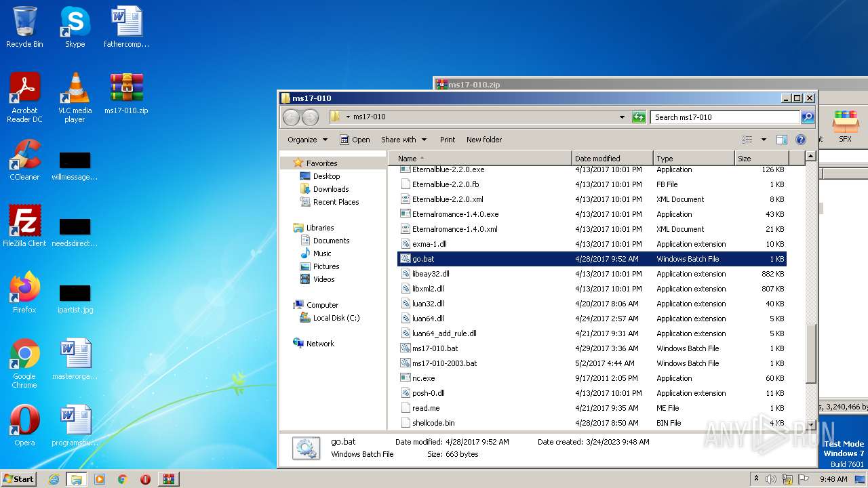This screenshot has height=488, width=868.
Task: Click New folder button
Action: pos(484,140)
